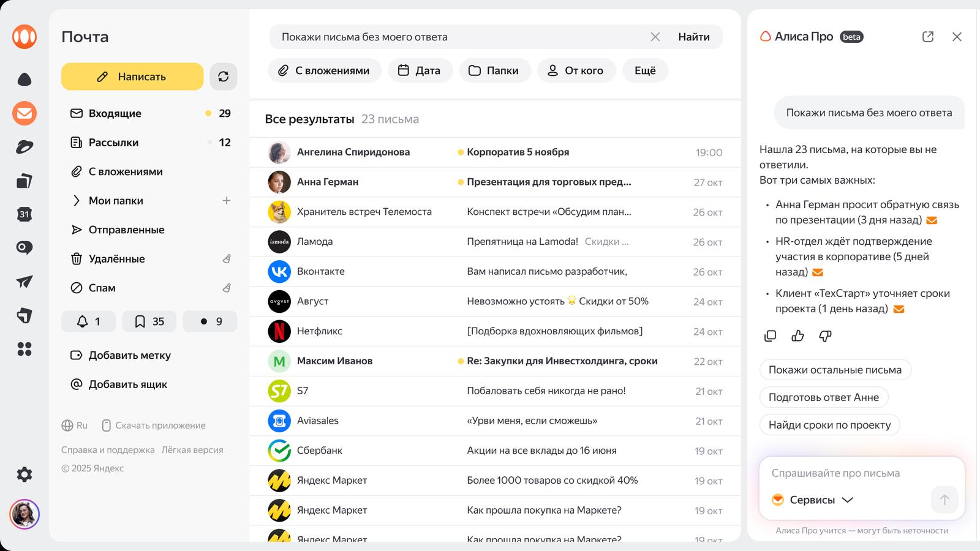Click the orange Mail icon in left rail
Image resolution: width=980 pixels, height=551 pixels.
coord(24,113)
